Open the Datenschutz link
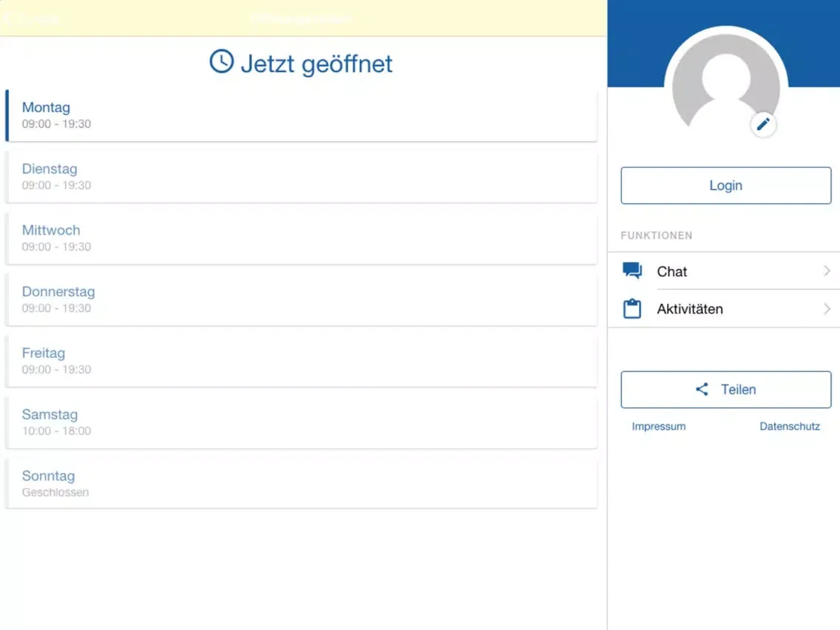Viewport: 840px width, 630px height. [x=789, y=426]
